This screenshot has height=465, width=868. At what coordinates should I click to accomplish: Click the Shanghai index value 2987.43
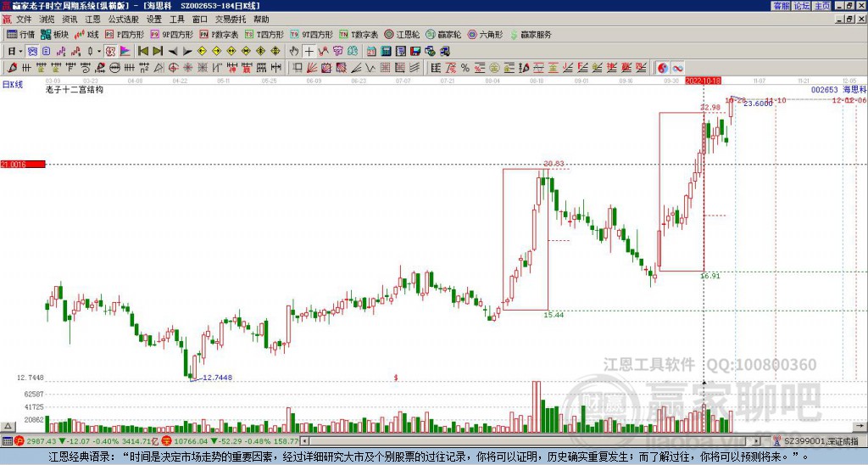(x=42, y=441)
